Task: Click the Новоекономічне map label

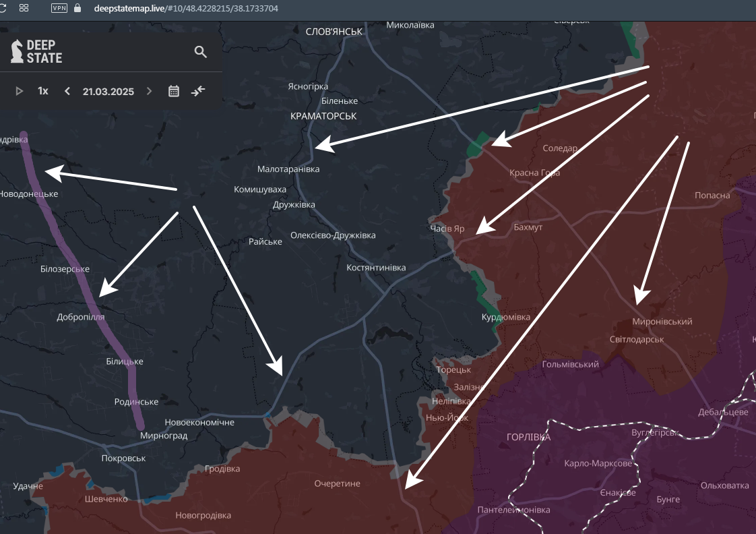Action: [x=199, y=423]
